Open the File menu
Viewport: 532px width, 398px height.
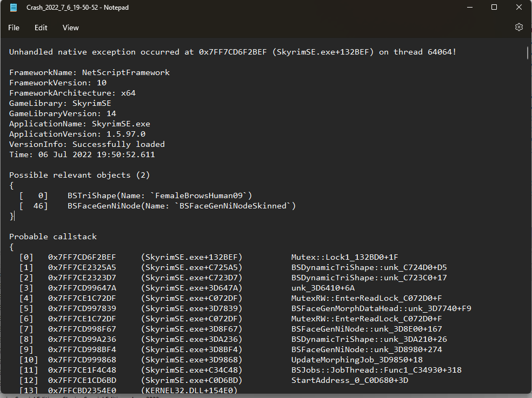pos(14,28)
